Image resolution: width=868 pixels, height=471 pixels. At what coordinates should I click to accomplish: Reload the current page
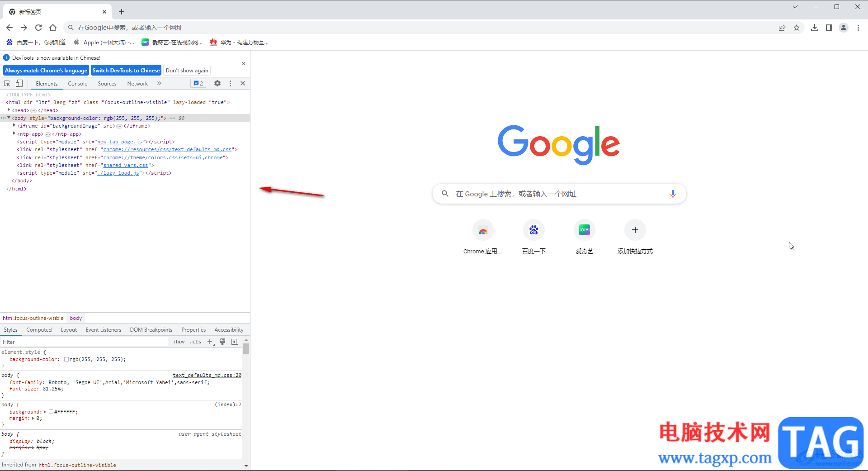tap(38, 28)
